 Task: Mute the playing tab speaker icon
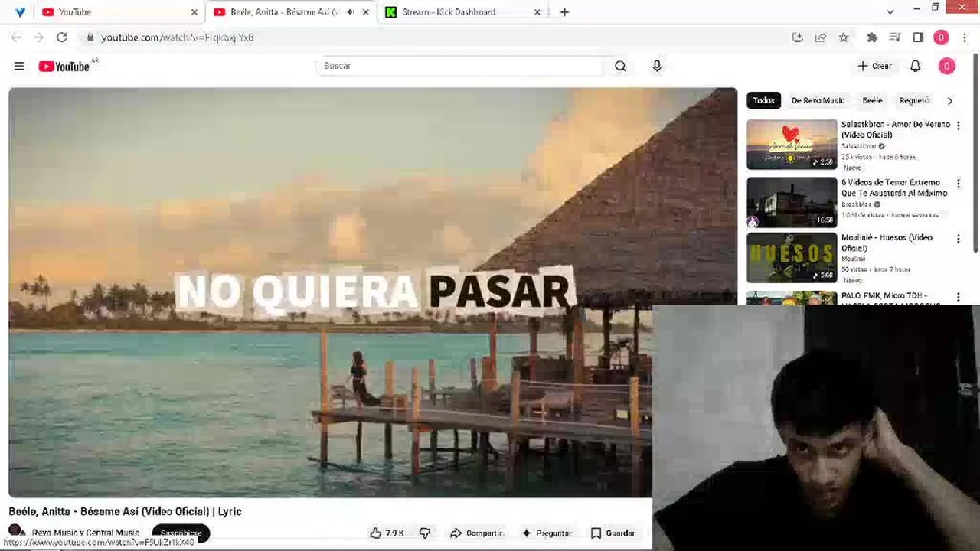pyautogui.click(x=350, y=12)
